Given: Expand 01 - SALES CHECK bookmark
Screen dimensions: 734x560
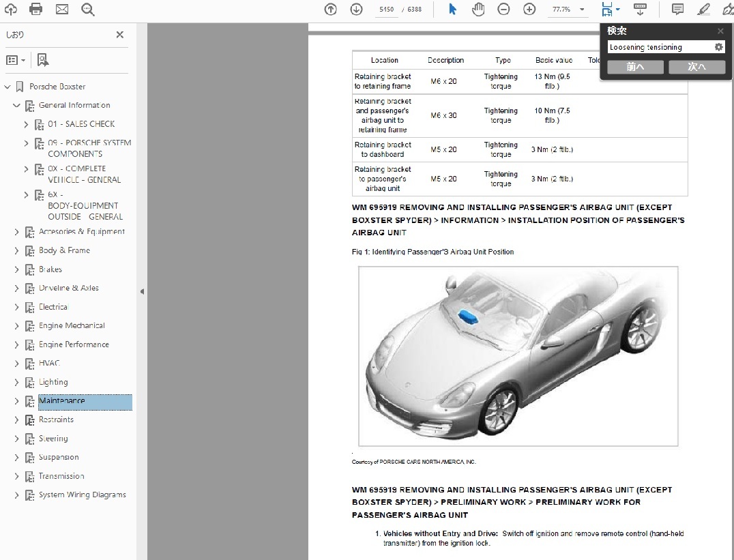Looking at the screenshot, I should (26, 125).
